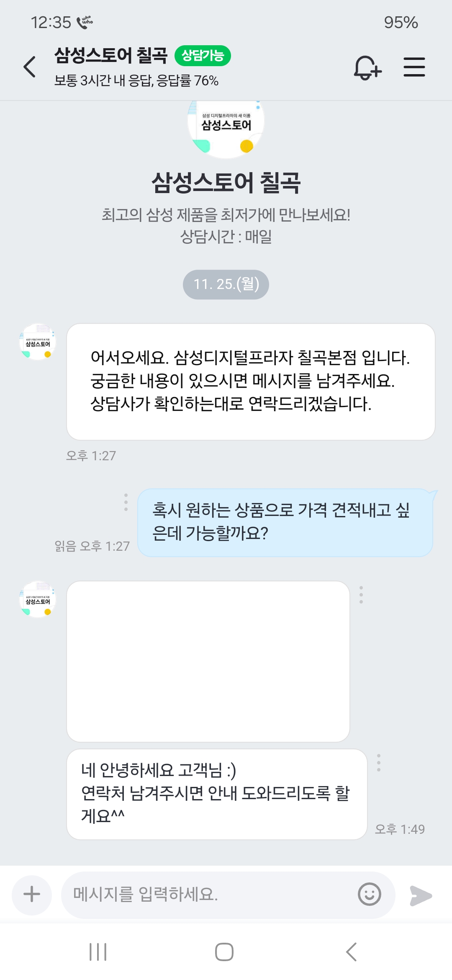Tap the back arrow in chat header
Viewport: 452px width, 980px height.
[x=30, y=67]
